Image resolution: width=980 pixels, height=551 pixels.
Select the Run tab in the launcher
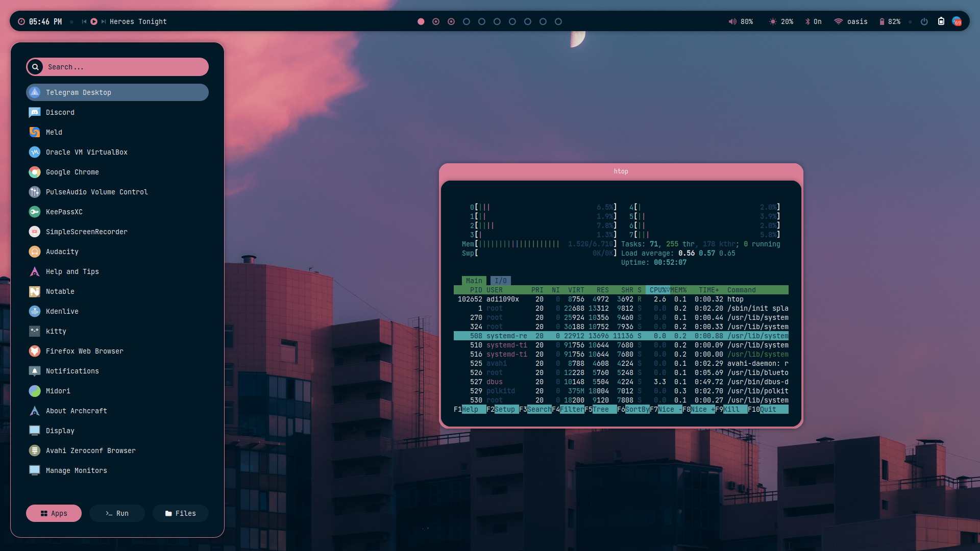pos(117,513)
